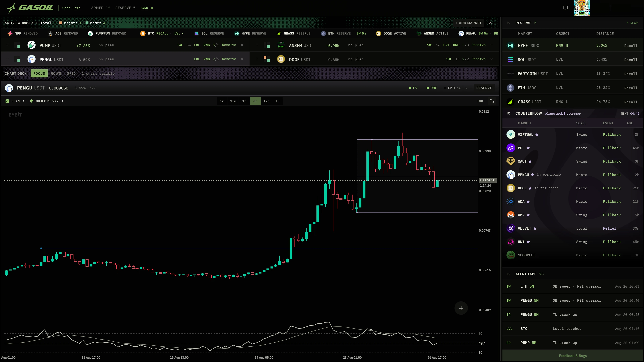Open the monitor display icon
The height and width of the screenshot is (362, 644).
pos(565,8)
